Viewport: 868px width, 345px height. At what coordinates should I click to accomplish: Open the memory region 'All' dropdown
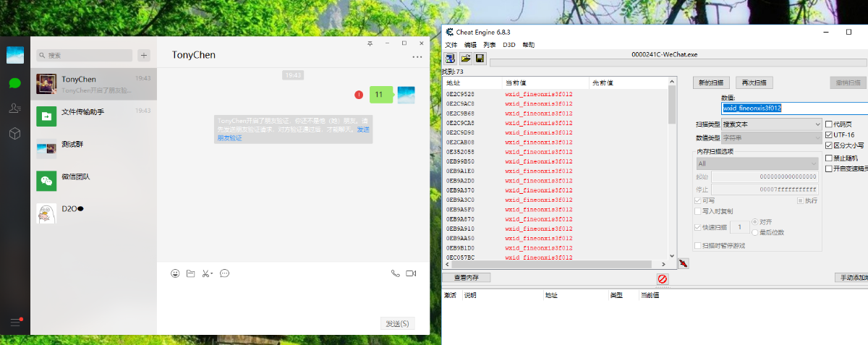[757, 163]
